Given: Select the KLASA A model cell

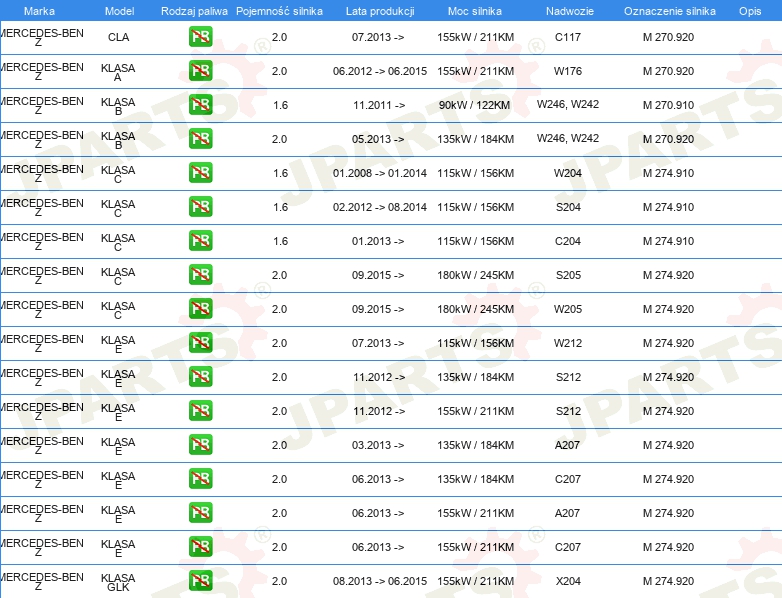Looking at the screenshot, I should [x=118, y=72].
